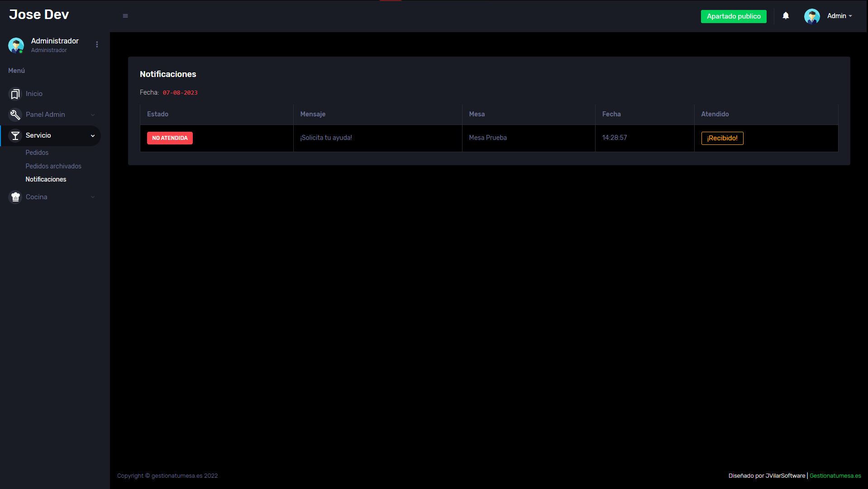Image resolution: width=868 pixels, height=489 pixels.
Task: Click the notification bell icon
Action: click(x=786, y=16)
